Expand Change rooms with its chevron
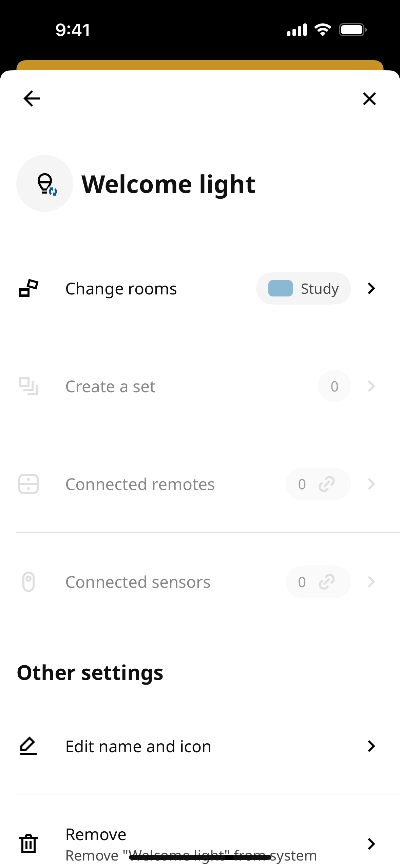The width and height of the screenshot is (400, 868). [x=372, y=288]
